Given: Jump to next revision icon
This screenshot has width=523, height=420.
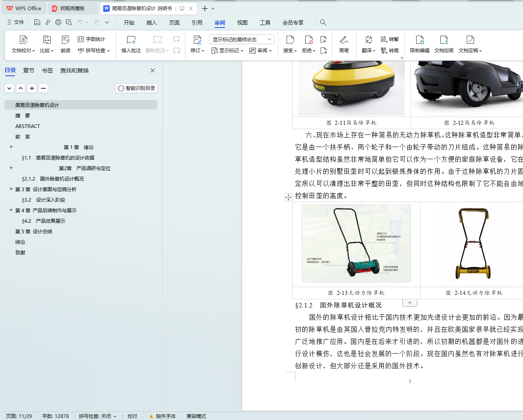Looking at the screenshot, I should pos(323,51).
